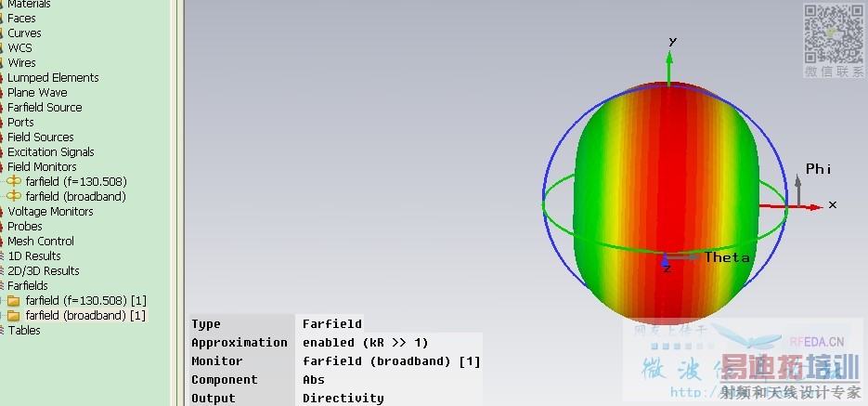868x406 pixels.
Task: Select the Materials tree item
Action: tap(29, 5)
